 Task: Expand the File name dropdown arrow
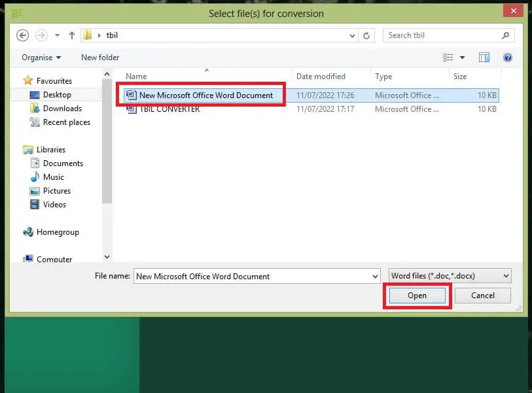[375, 277]
